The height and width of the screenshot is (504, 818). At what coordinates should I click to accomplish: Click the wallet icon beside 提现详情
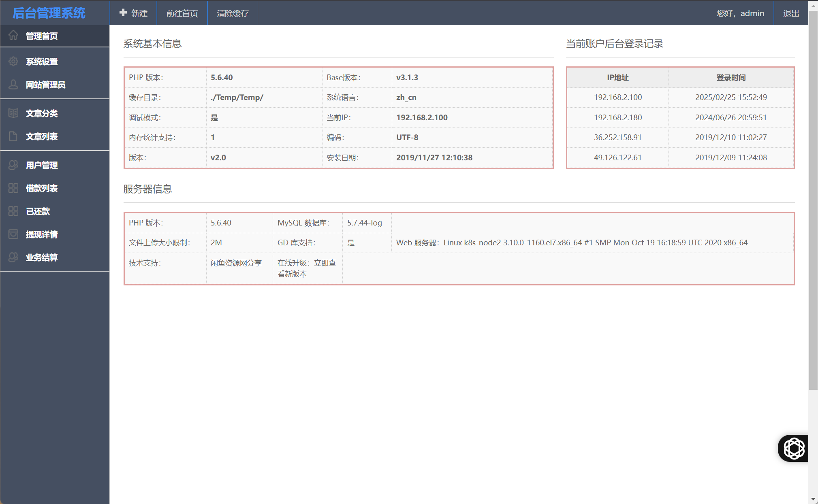tap(13, 234)
